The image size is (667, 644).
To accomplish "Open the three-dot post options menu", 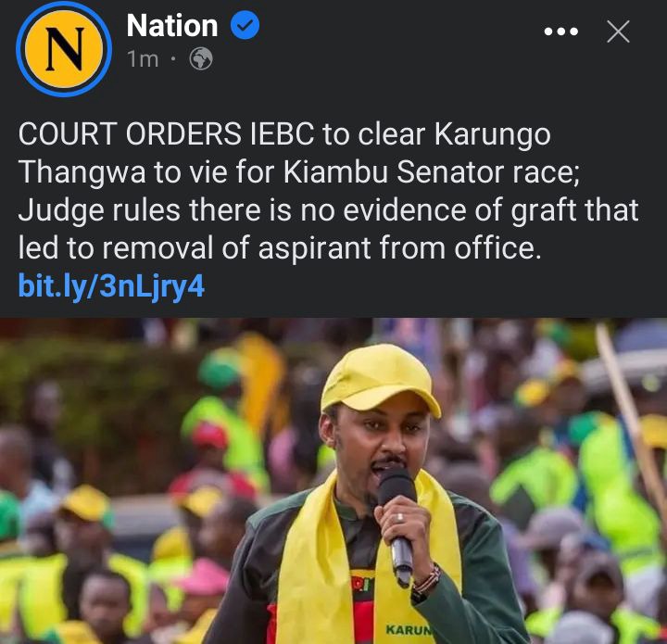I will tap(561, 32).
